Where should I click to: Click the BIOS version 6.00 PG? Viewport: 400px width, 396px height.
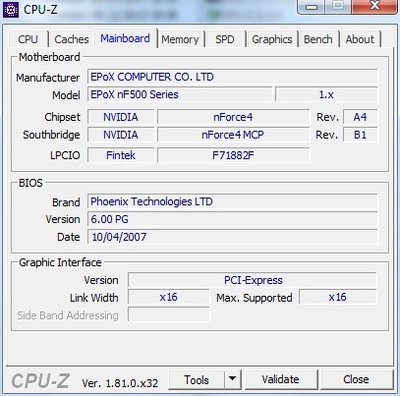[232, 219]
